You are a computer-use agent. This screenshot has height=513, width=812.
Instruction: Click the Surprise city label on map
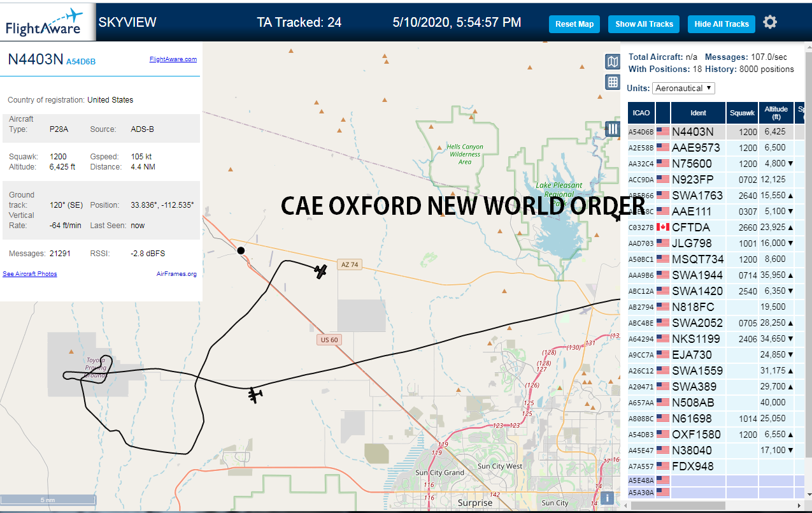pyautogui.click(x=475, y=503)
